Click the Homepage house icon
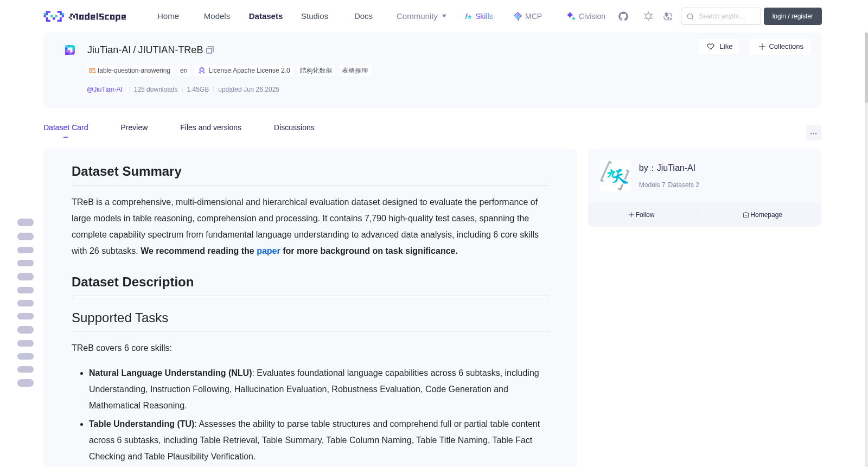The width and height of the screenshot is (868, 467). point(746,215)
